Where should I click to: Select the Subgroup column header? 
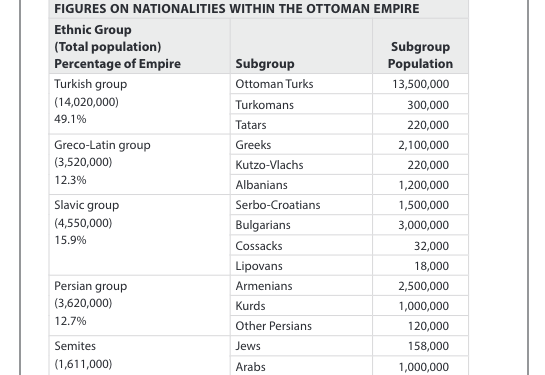301,47
